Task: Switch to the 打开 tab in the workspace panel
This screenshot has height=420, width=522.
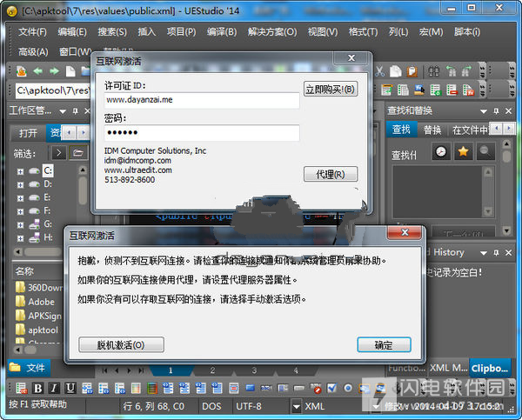Action: 28,133
